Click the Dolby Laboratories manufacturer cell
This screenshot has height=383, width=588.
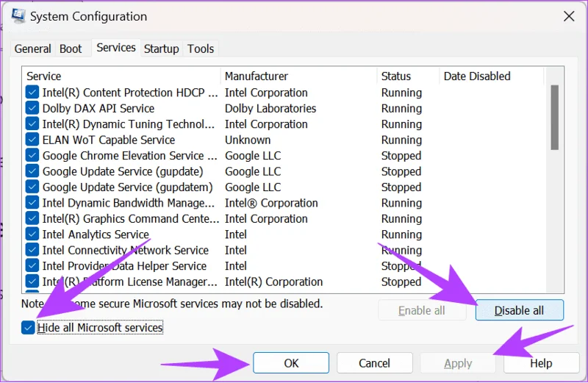[x=270, y=108]
